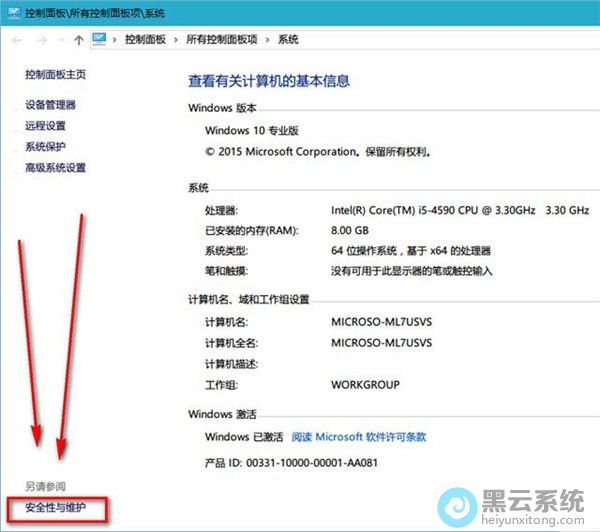Image resolution: width=600 pixels, height=532 pixels.
Task: Click the Windows 版本 section header
Action: coord(222,108)
